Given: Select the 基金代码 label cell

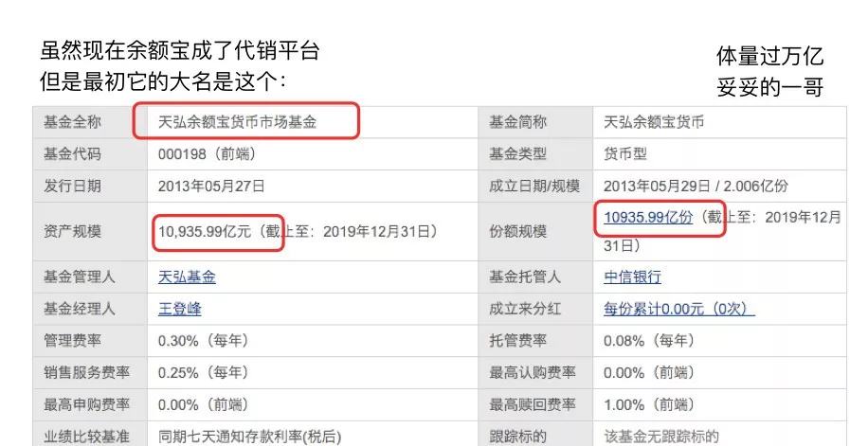Looking at the screenshot, I should [90, 154].
